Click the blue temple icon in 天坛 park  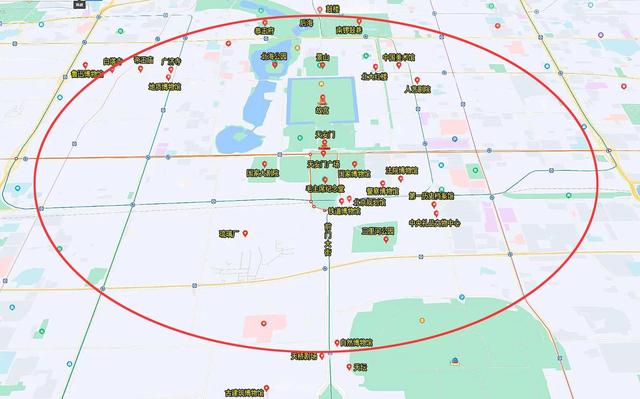[455, 361]
